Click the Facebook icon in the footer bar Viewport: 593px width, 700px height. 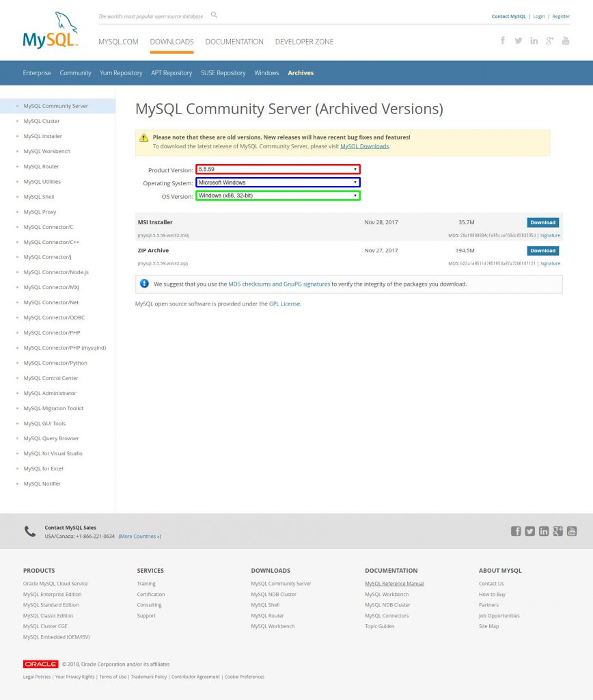click(516, 530)
